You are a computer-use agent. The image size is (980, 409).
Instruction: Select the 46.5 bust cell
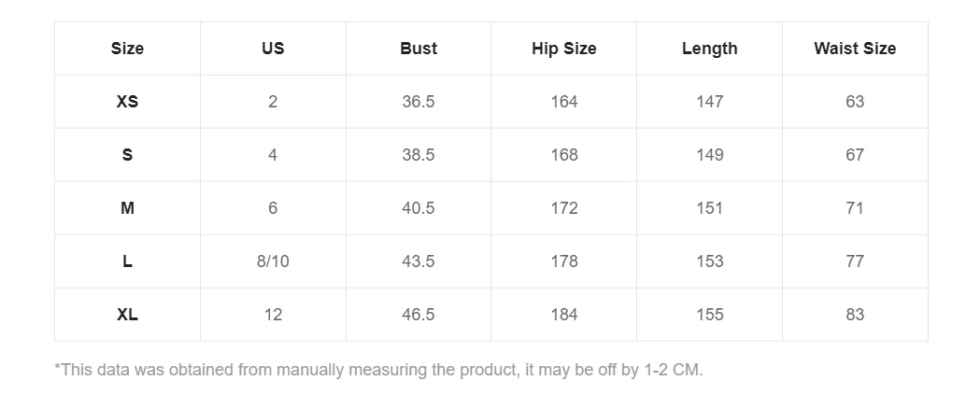coord(419,315)
